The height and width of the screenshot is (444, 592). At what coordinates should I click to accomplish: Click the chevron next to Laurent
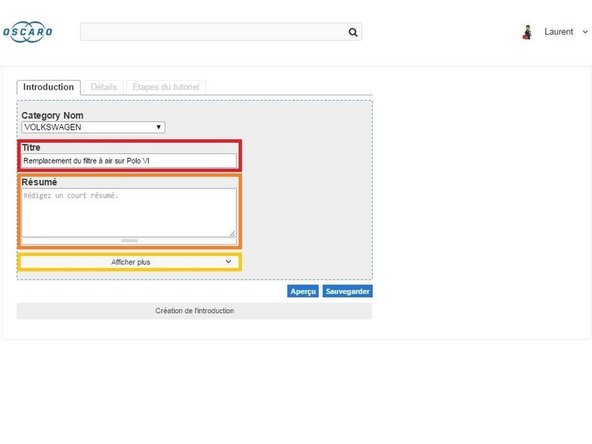pyautogui.click(x=585, y=32)
